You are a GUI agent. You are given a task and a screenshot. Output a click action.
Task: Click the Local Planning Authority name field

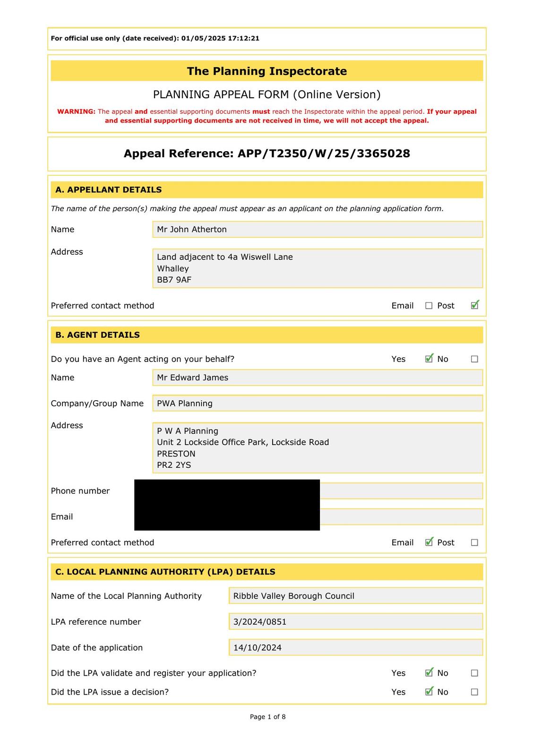(x=355, y=596)
